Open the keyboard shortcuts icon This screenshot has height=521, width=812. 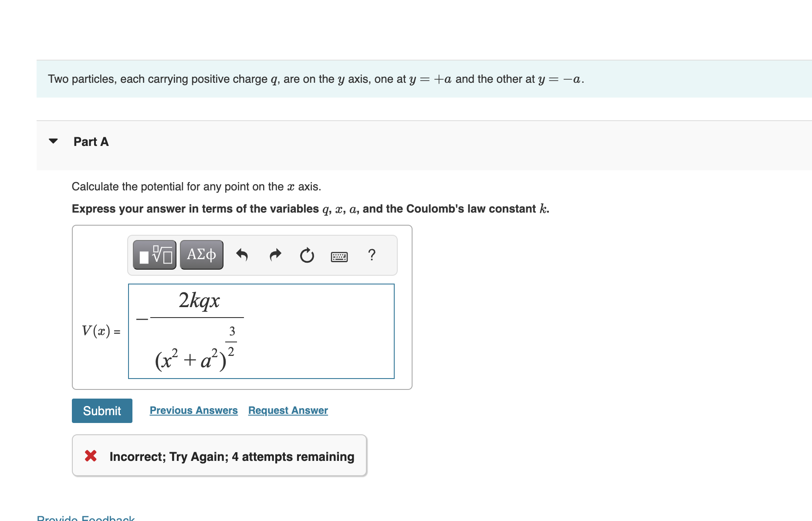[339, 257]
